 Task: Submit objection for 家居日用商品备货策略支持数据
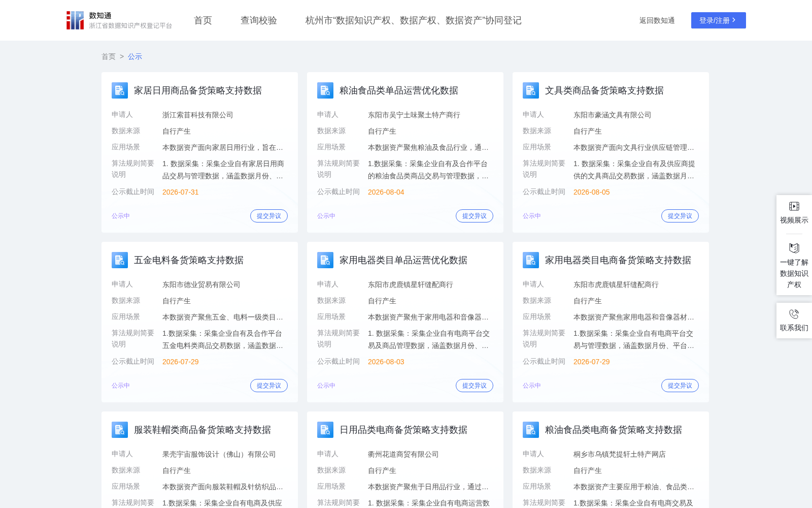pos(269,216)
